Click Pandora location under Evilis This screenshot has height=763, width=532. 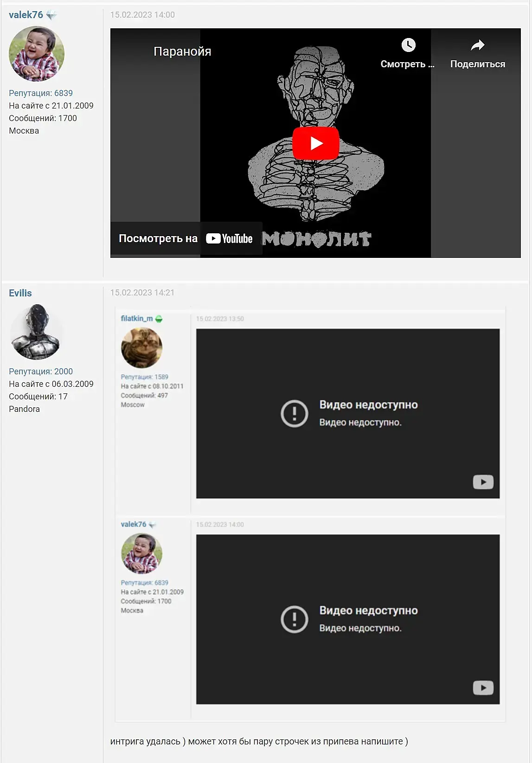click(x=25, y=409)
